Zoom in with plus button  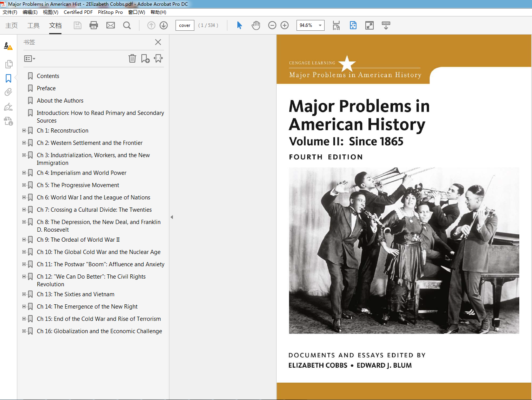pos(285,25)
